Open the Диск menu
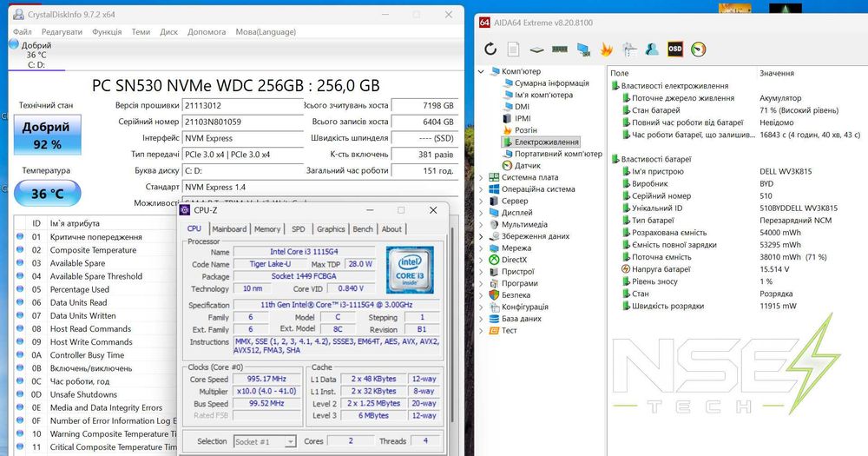The image size is (868, 456). coord(169,31)
